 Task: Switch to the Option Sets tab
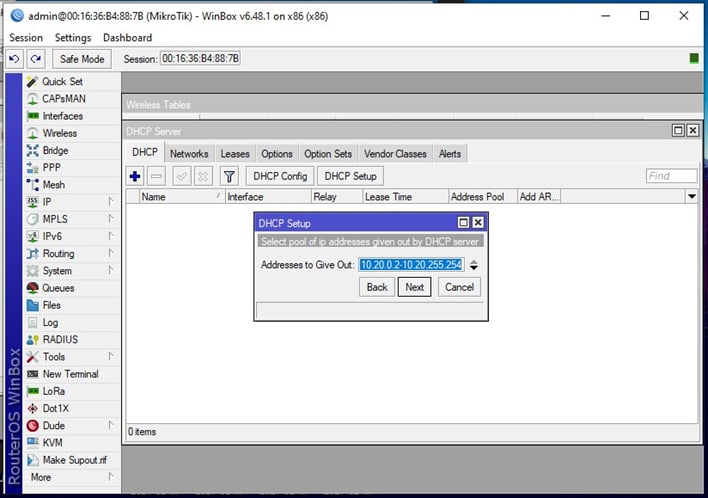click(328, 154)
